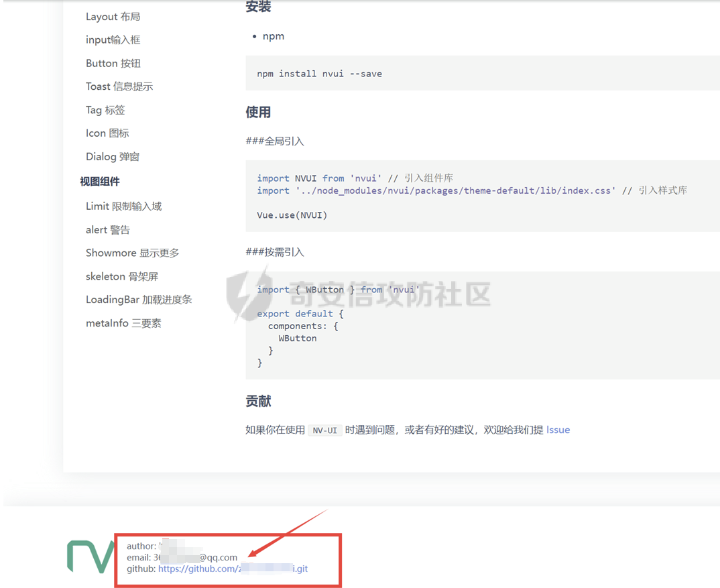Click the theme-default index.css import line
This screenshot has height=588, width=720.
(472, 190)
